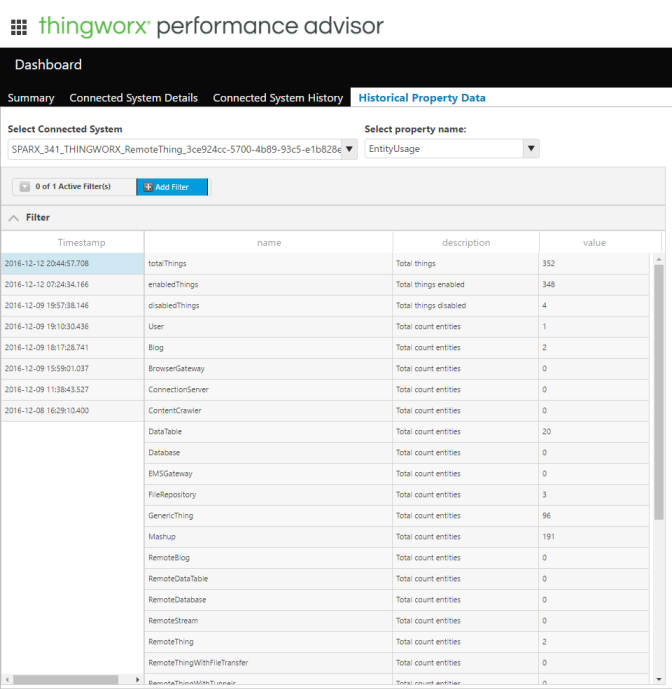Click the RemoteBlog row name
The height and width of the screenshot is (689, 672).
(169, 558)
